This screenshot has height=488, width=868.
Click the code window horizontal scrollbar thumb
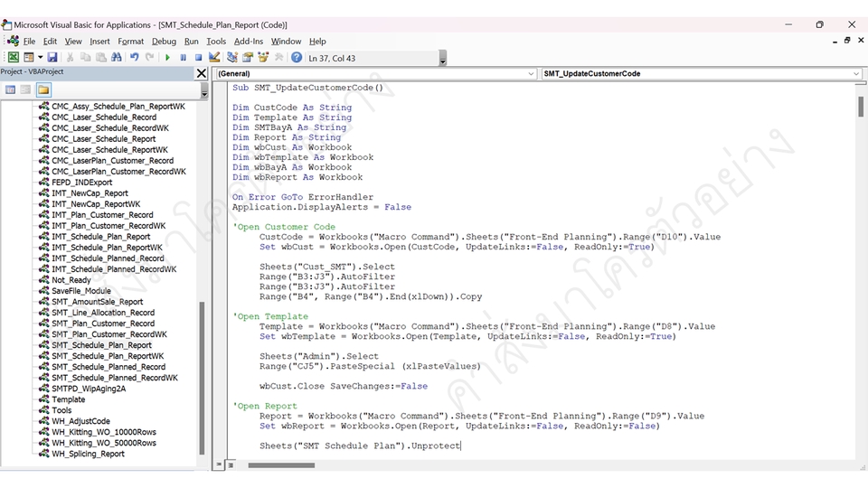(x=281, y=465)
